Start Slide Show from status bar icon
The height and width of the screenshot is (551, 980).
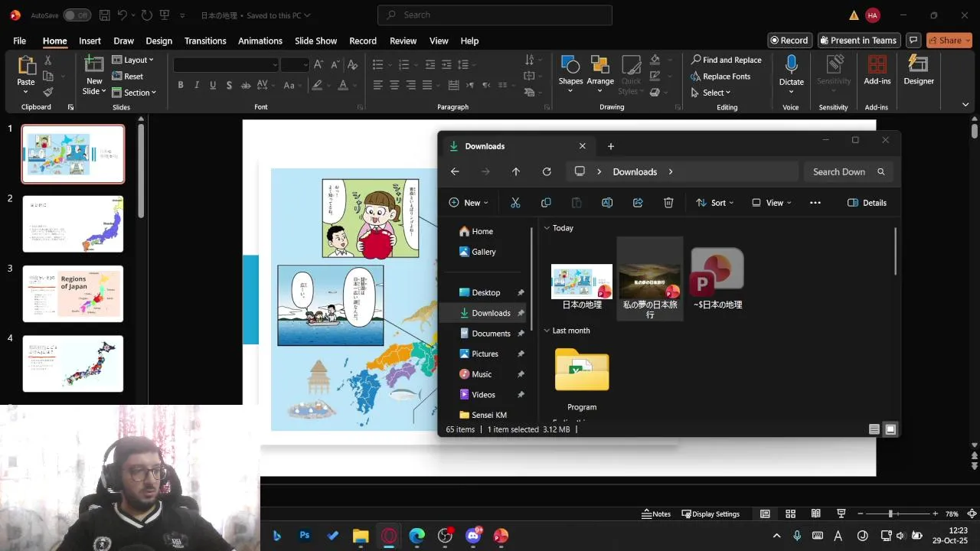[841, 514]
